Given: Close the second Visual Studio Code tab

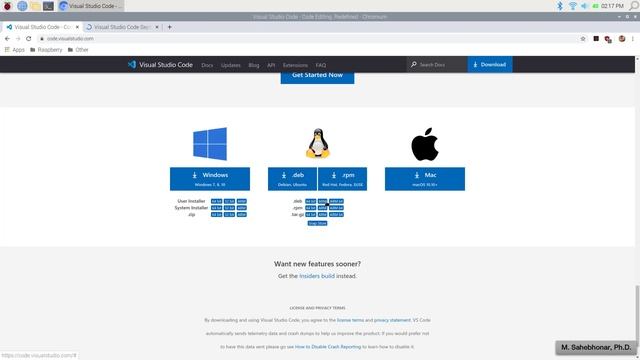Looking at the screenshot, I should tap(157, 27).
